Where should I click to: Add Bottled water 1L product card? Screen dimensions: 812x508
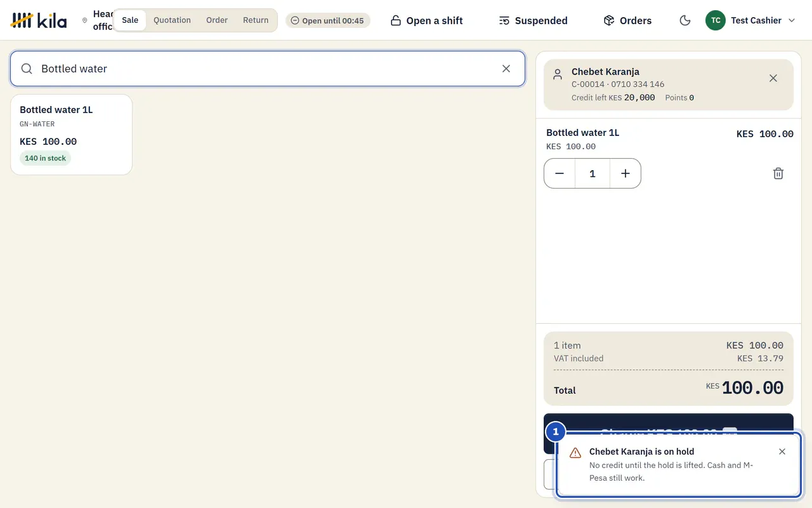pyautogui.click(x=71, y=135)
